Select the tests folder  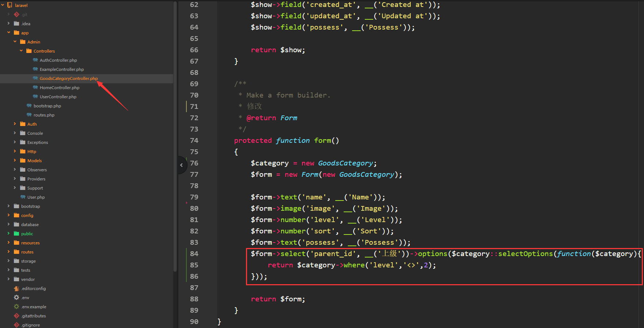(26, 270)
